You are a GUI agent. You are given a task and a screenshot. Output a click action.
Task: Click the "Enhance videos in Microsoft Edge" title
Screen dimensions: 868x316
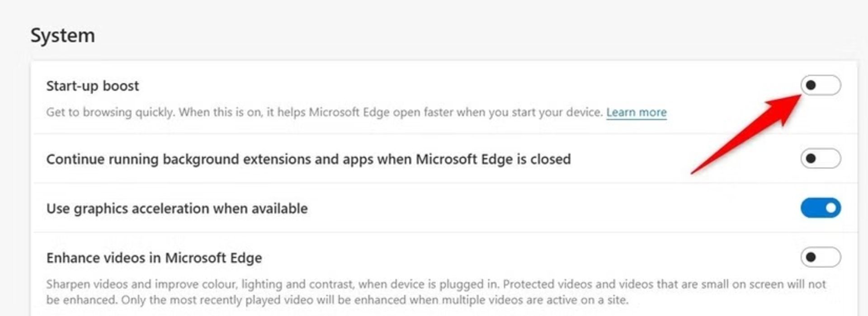click(x=154, y=258)
